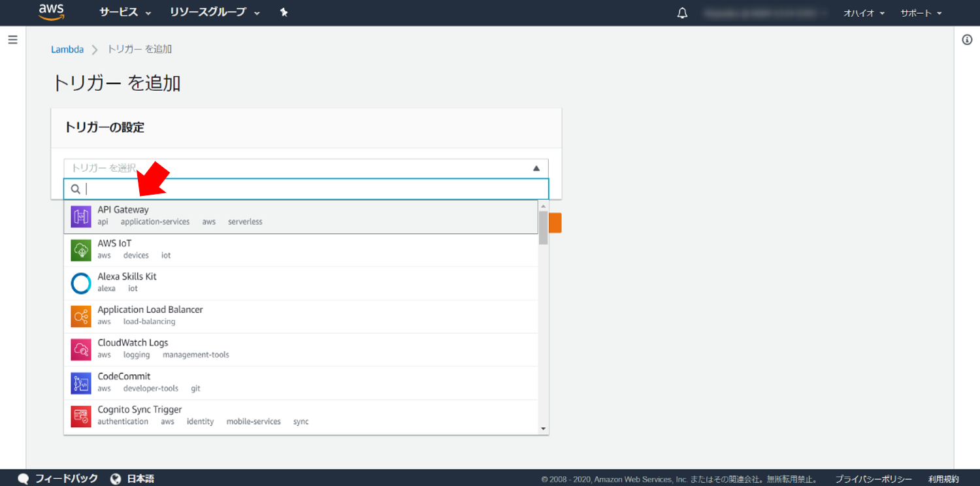This screenshot has height=486, width=980.
Task: Open the サポート menu
Action: tap(921, 13)
